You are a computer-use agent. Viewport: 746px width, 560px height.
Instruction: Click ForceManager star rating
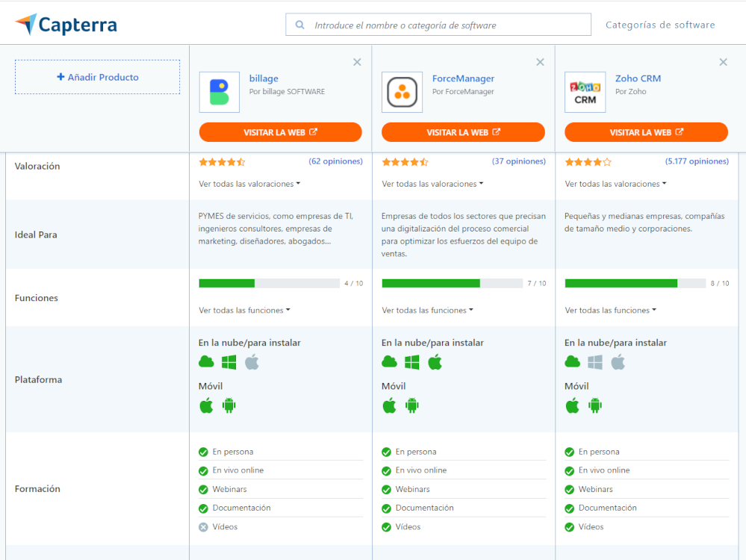click(405, 162)
